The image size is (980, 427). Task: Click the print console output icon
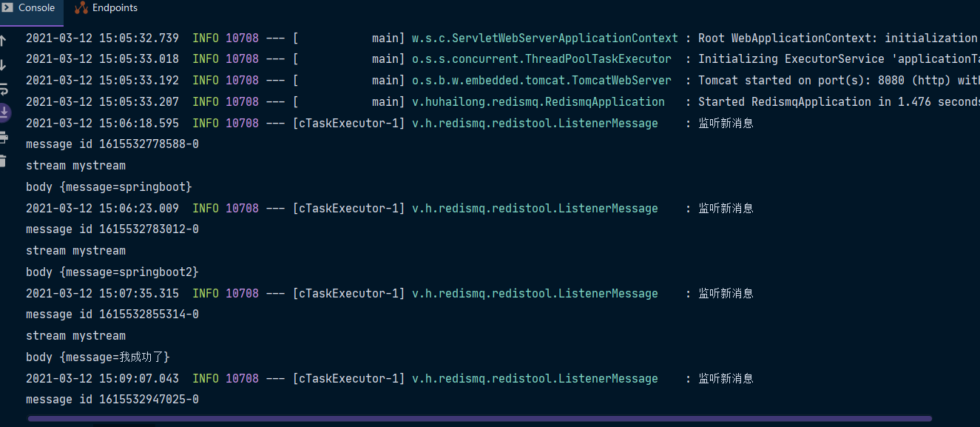[x=3, y=137]
